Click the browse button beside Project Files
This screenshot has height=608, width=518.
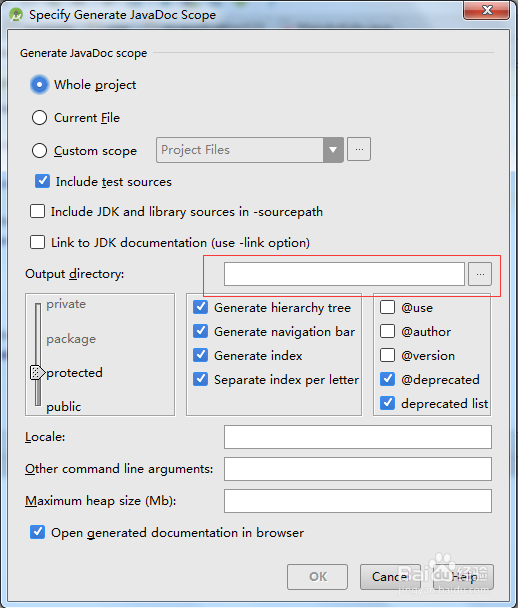359,149
